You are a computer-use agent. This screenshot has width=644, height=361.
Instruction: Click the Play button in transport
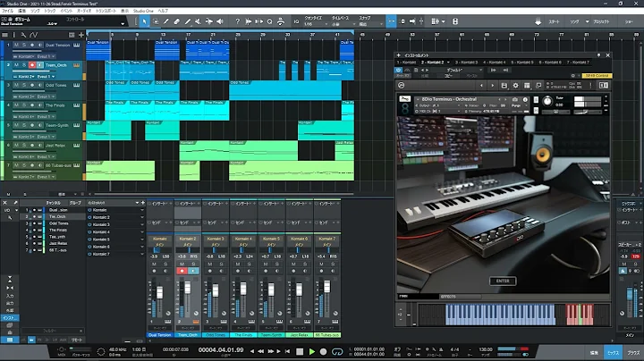click(x=312, y=351)
